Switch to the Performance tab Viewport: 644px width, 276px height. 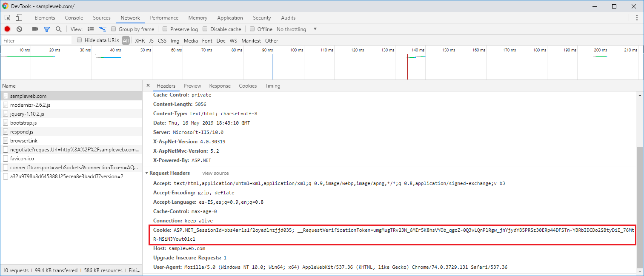tap(164, 18)
